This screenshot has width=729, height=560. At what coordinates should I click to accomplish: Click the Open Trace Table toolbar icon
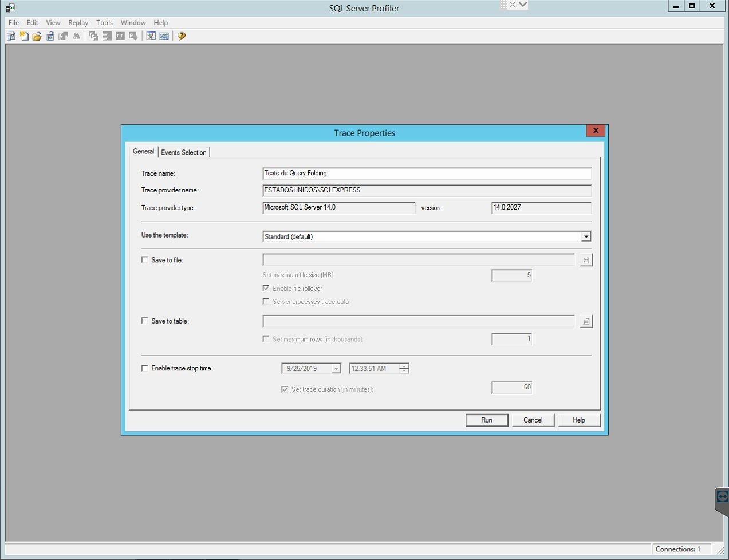point(50,36)
